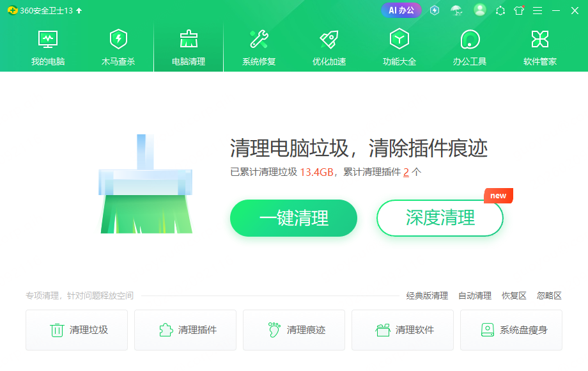This screenshot has height=371, width=588.
Task: Open 软件管家 icon
Action: (x=540, y=39)
